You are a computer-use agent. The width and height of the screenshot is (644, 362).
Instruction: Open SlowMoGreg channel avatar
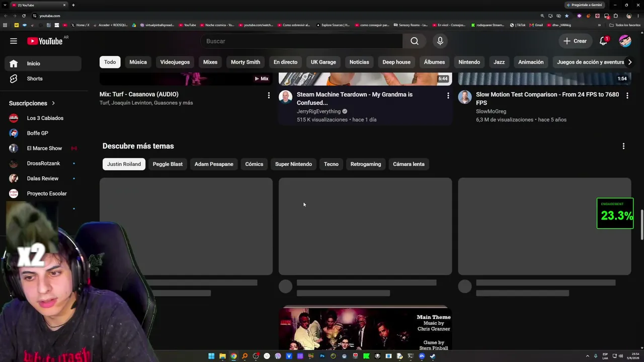tap(464, 97)
